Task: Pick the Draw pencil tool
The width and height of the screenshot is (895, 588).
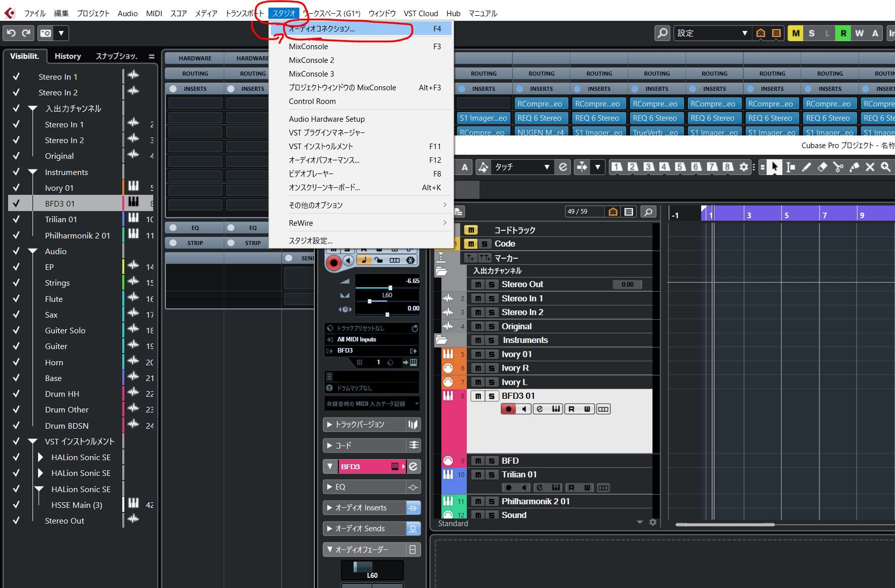Action: (806, 167)
